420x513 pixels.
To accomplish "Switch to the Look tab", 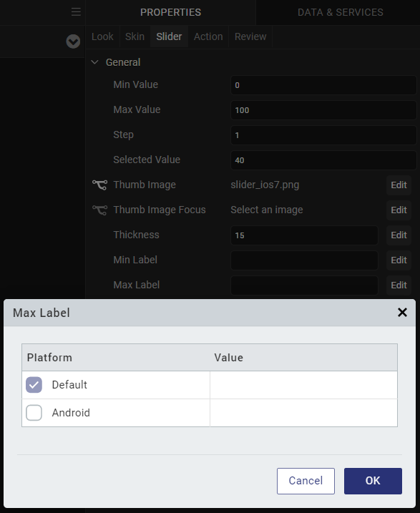I will click(x=102, y=36).
